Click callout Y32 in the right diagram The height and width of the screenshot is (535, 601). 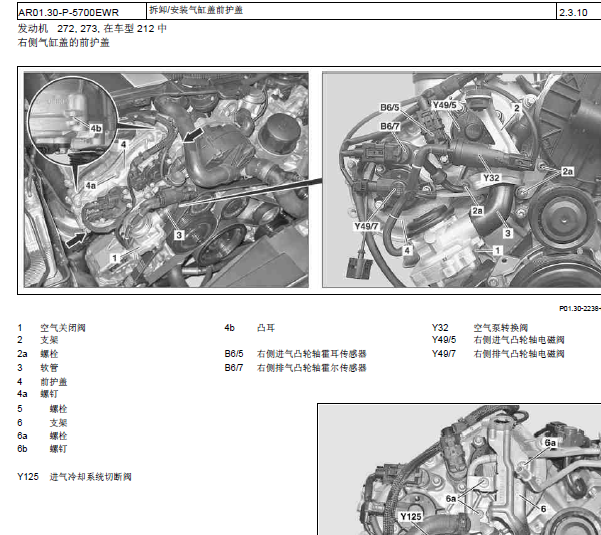click(x=491, y=178)
